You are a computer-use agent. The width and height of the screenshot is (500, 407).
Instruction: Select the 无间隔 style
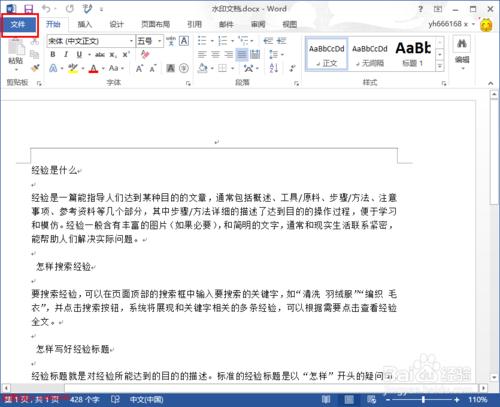pos(370,54)
